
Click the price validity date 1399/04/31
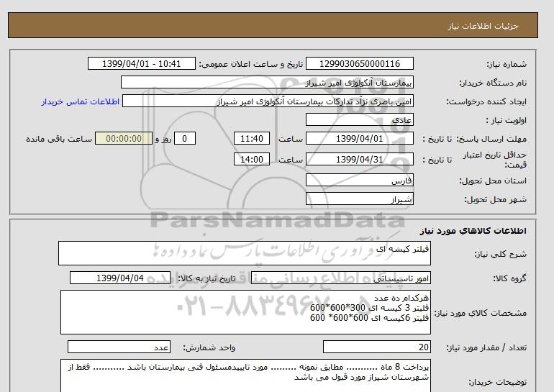click(x=359, y=160)
